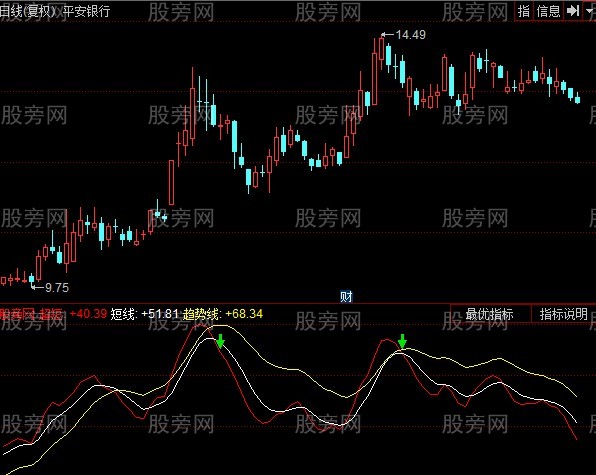The width and height of the screenshot is (596, 475).
Task: Open the 最优指标 tab
Action: (x=490, y=314)
